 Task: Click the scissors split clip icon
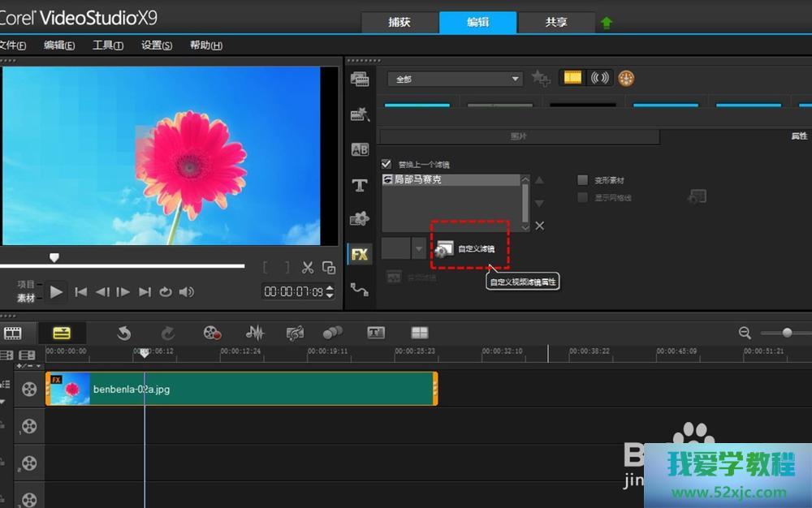coord(308,267)
